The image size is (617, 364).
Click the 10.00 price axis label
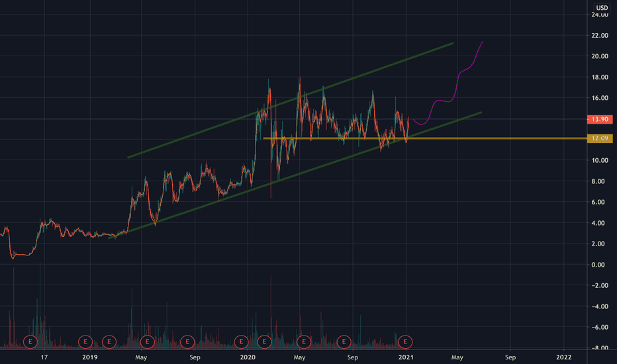[600, 161]
